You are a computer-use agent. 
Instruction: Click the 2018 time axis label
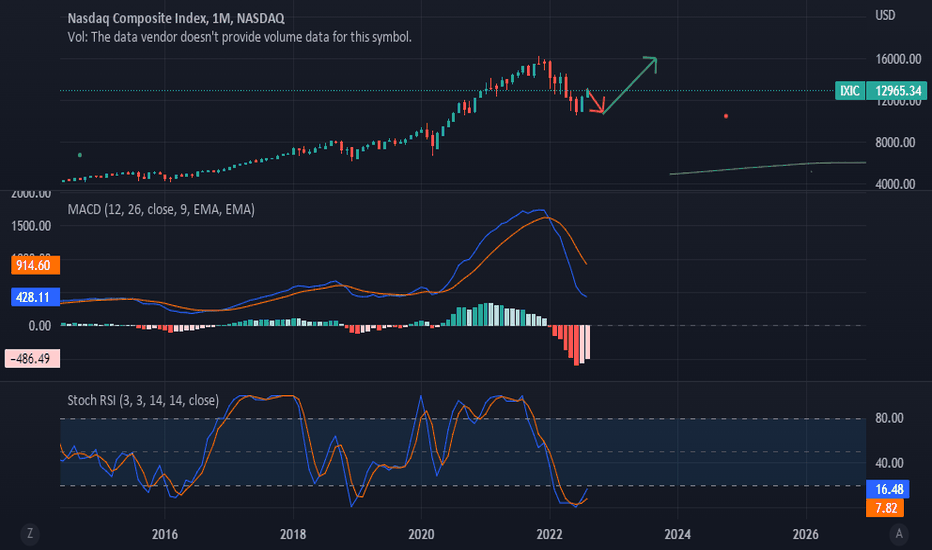coord(293,534)
